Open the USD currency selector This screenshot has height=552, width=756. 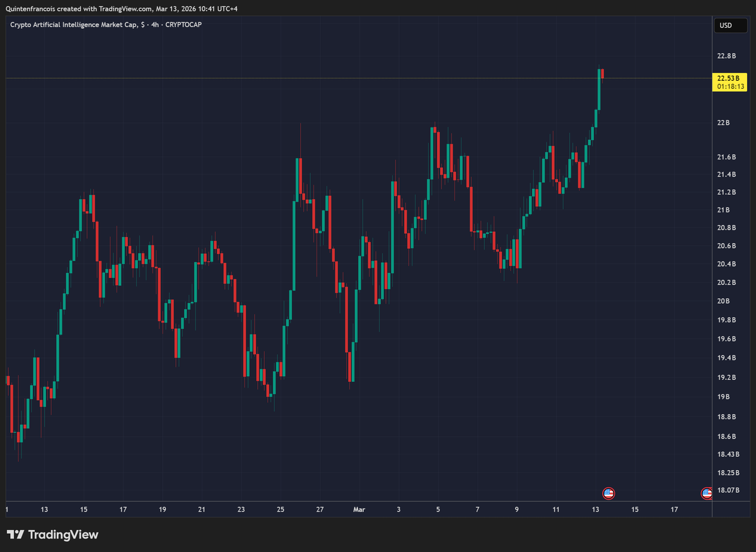pos(730,25)
